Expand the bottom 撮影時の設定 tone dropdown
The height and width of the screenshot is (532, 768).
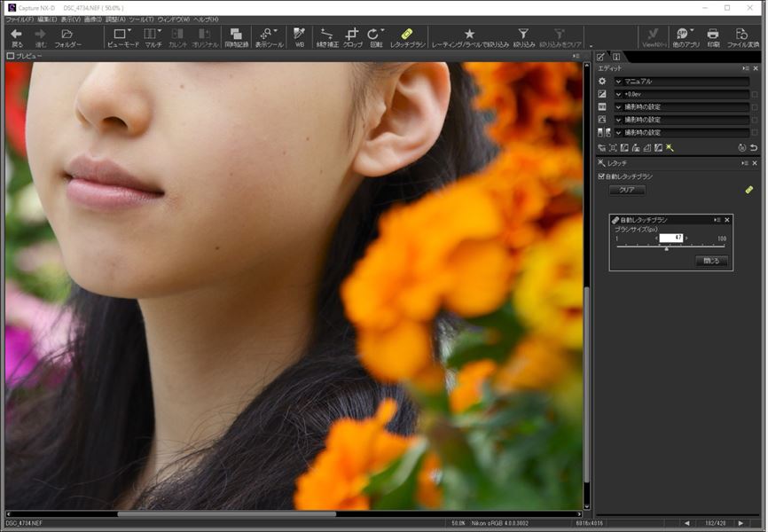click(x=682, y=133)
